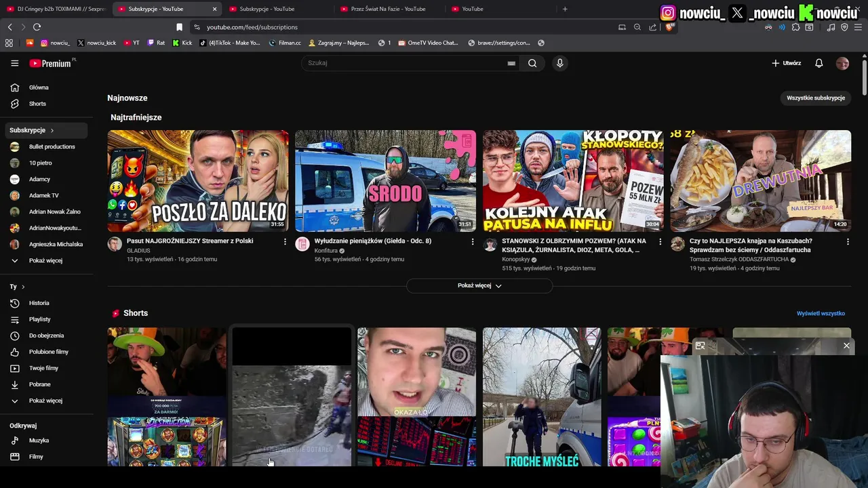Open options menu for STANOWSKI Z OLBRZYMIM POZWEM video
Screen dimensions: 868x488
point(660,241)
